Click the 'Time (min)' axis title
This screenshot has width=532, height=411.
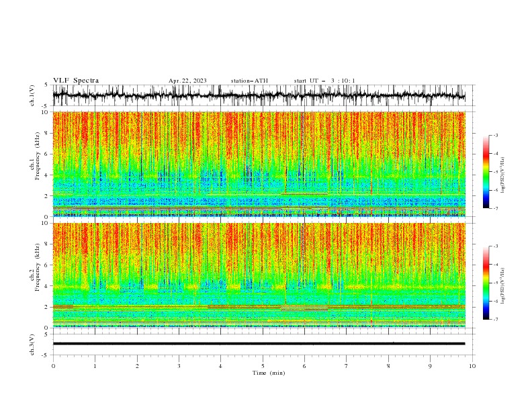(269, 373)
